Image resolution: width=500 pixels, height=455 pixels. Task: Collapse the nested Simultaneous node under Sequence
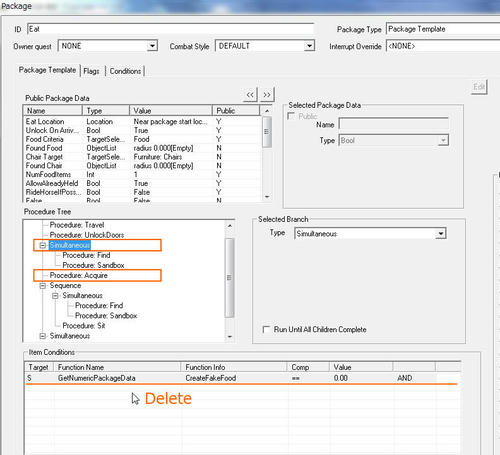[55, 296]
